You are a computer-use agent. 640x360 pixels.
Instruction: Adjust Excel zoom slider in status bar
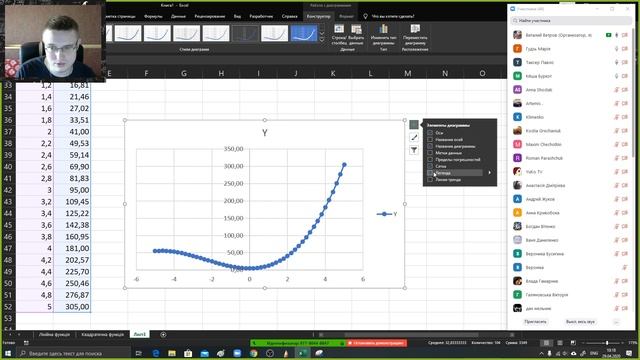pos(607,343)
